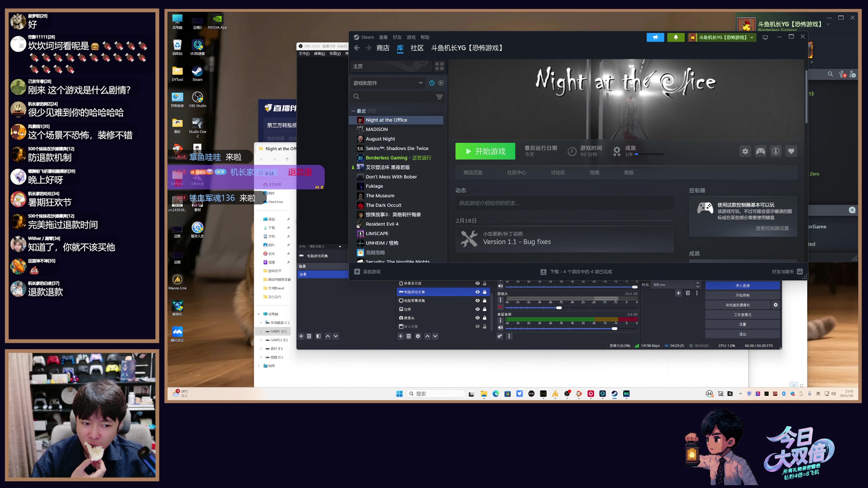Move the selected OBS source up
The width and height of the screenshot is (868, 488).
(427, 336)
